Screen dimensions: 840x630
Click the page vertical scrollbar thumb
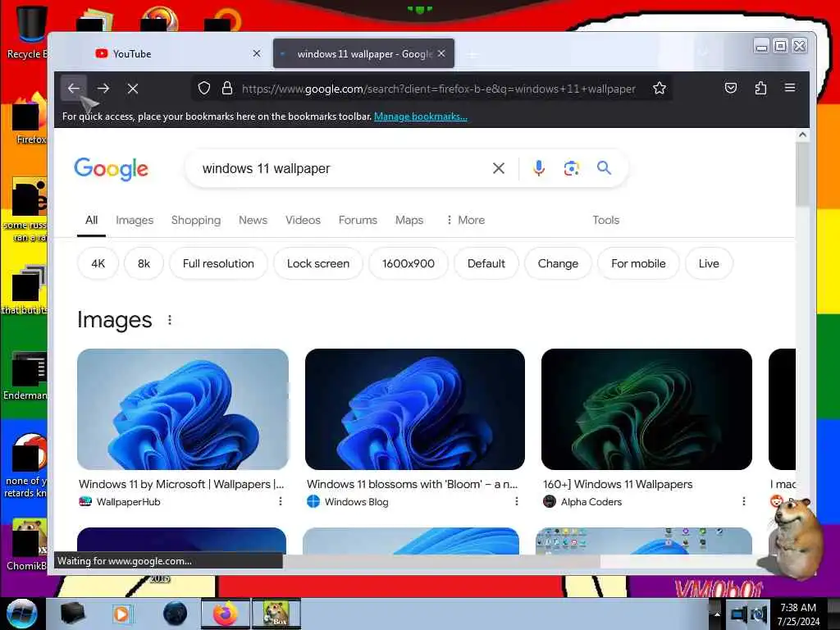pyautogui.click(x=802, y=174)
